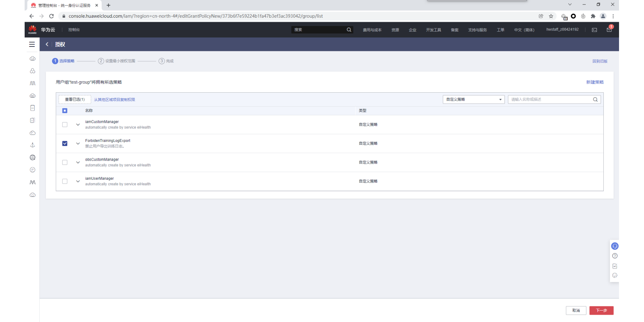Open the hamburger service list menu
This screenshot has width=644, height=322.
click(x=32, y=44)
